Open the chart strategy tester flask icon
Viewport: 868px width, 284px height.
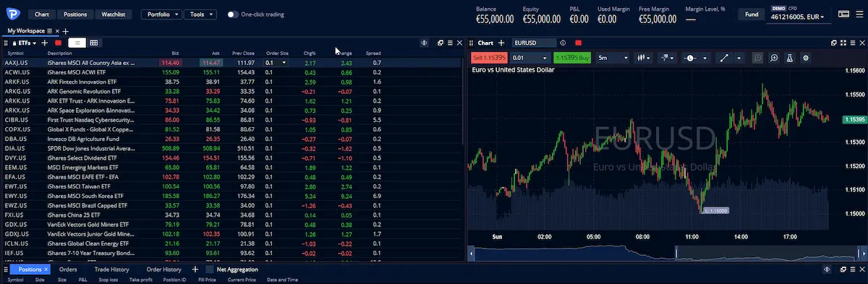[x=790, y=58]
